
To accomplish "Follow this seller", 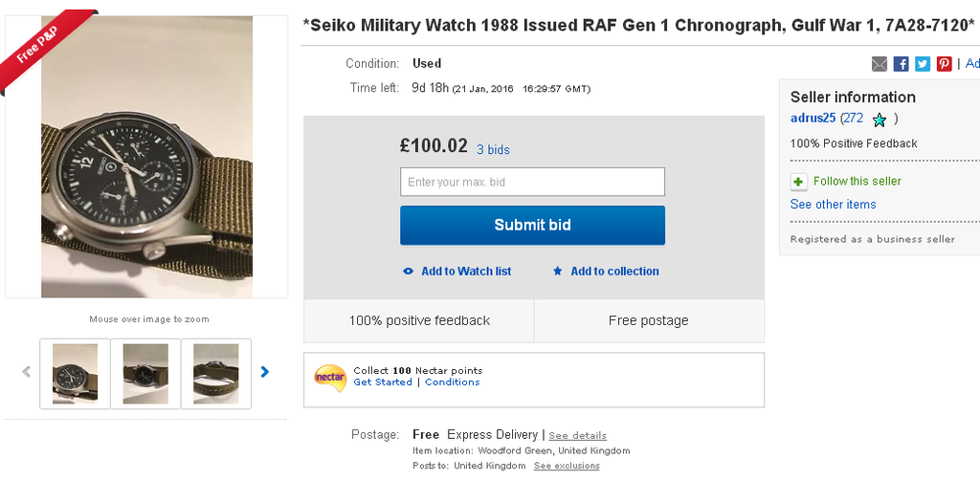I will pos(857,182).
